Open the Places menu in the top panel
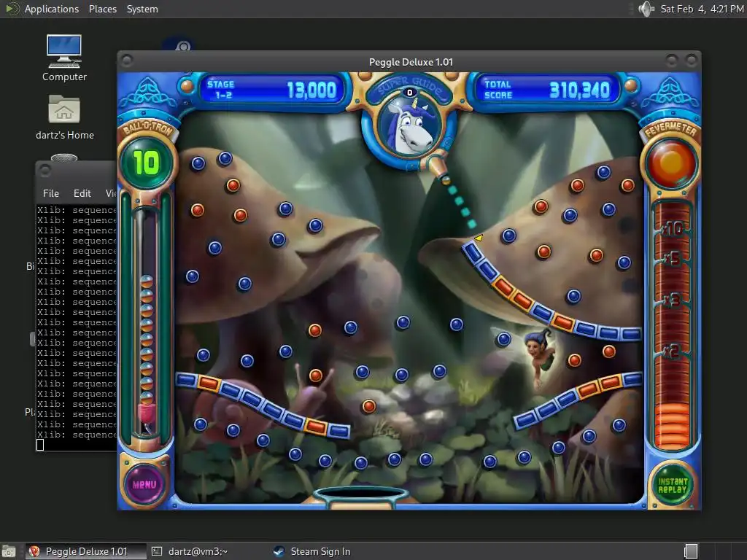 coord(102,9)
